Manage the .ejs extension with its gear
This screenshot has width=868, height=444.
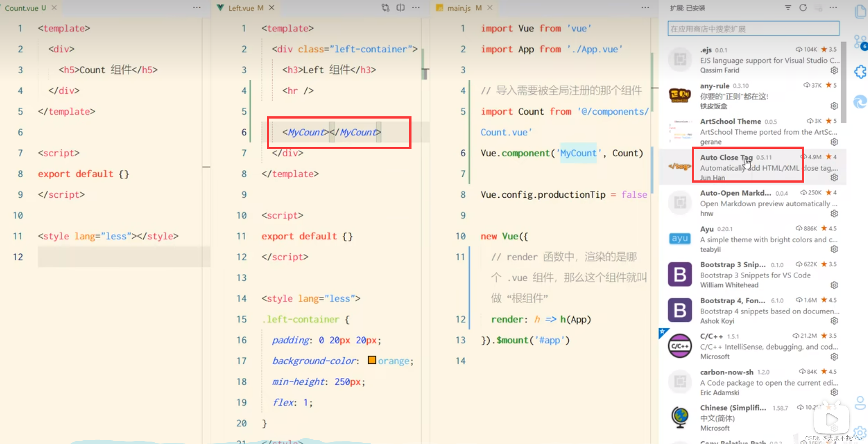tap(834, 70)
